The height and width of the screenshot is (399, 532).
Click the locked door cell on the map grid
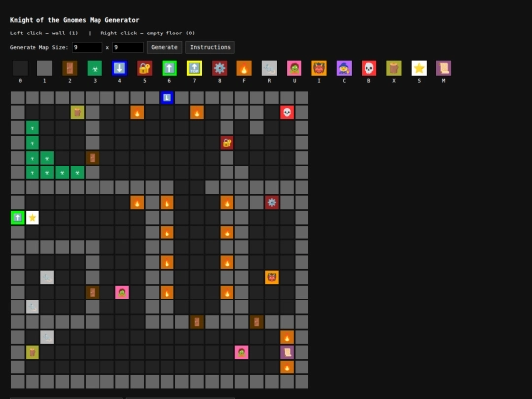point(227,143)
